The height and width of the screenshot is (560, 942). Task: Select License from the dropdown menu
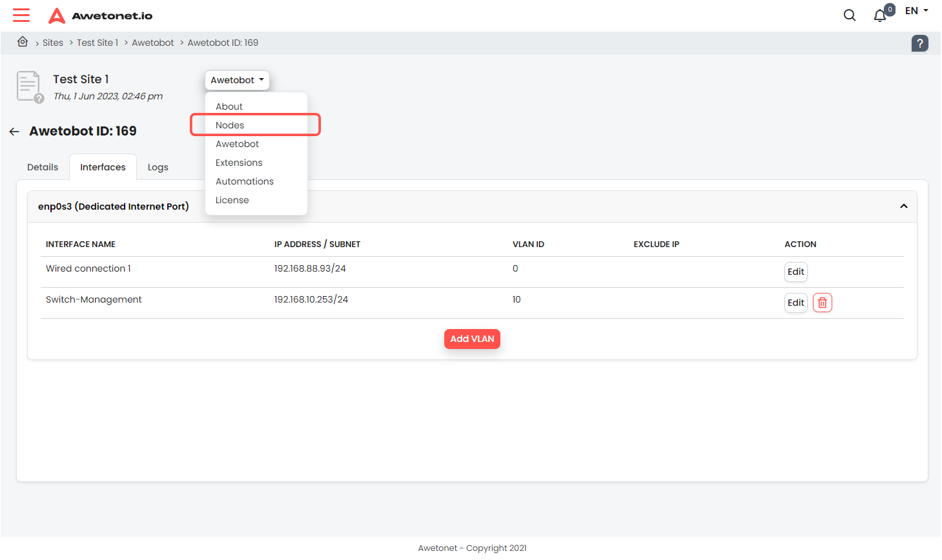[256, 200]
